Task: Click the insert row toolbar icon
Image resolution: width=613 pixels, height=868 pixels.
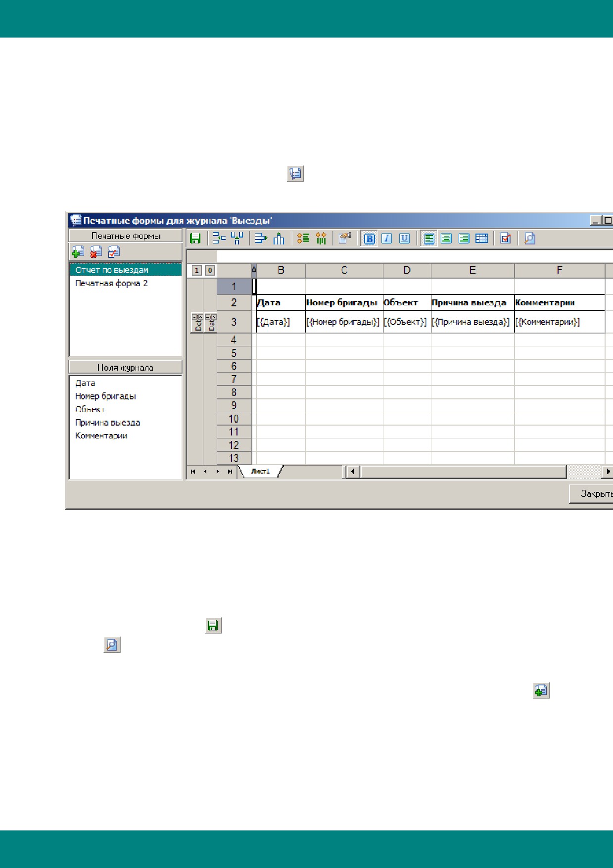Action: [219, 239]
